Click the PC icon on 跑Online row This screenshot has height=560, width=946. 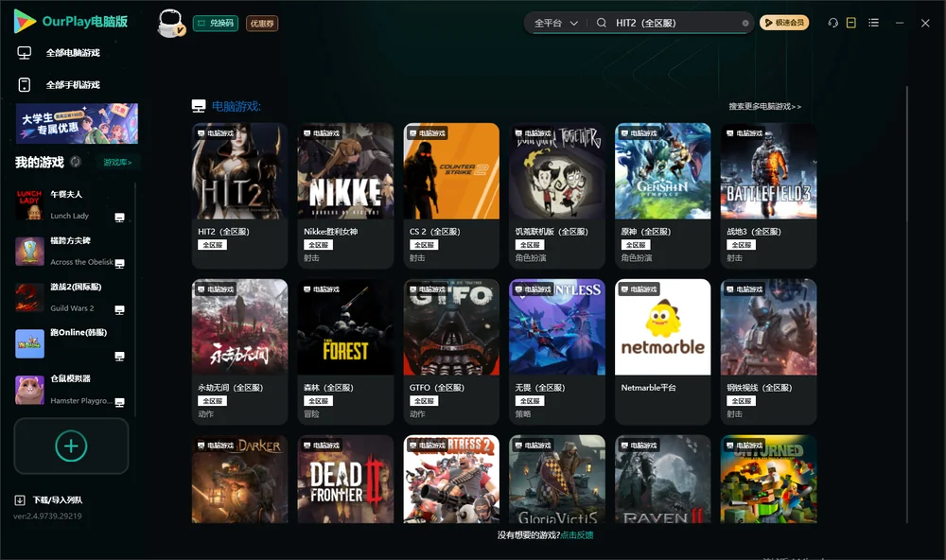point(119,356)
